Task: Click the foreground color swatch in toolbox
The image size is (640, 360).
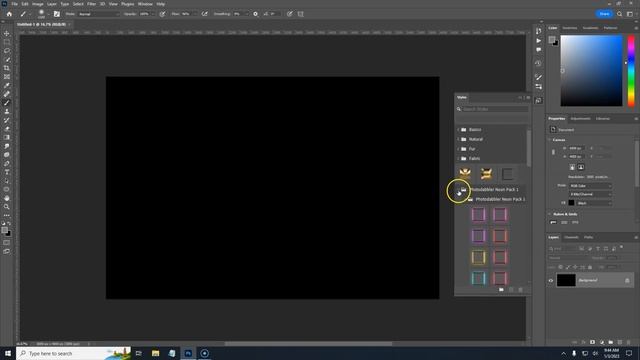Action: [x=4, y=230]
